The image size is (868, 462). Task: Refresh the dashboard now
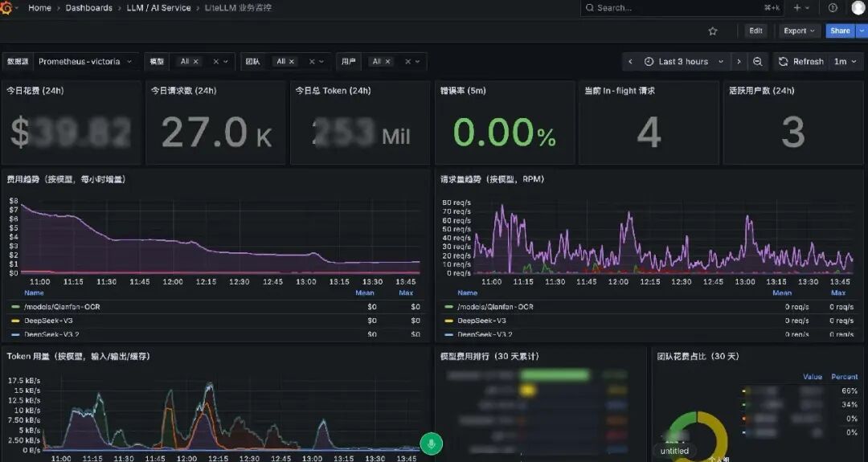pyautogui.click(x=801, y=61)
